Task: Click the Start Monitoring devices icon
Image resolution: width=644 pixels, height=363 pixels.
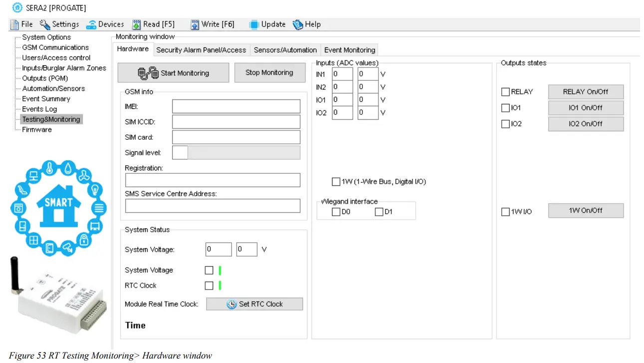Action: 148,73
